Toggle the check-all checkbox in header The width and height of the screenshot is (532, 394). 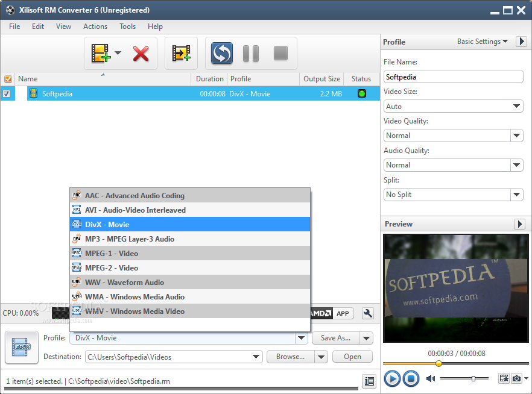point(8,79)
